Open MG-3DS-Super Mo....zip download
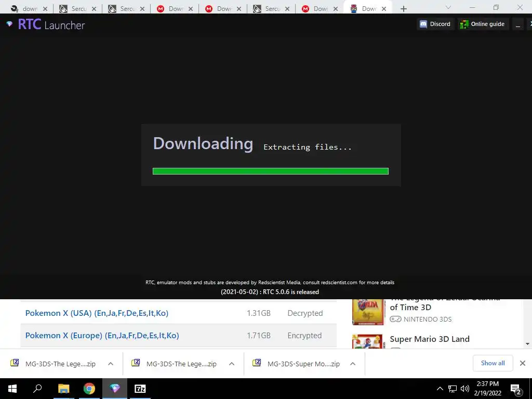 [x=303, y=364]
